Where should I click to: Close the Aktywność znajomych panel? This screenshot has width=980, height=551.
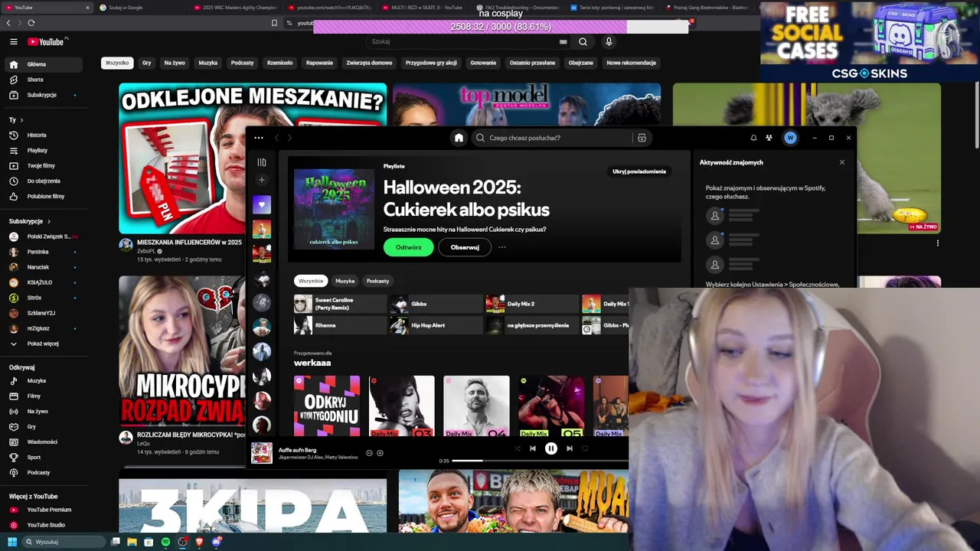(x=842, y=162)
